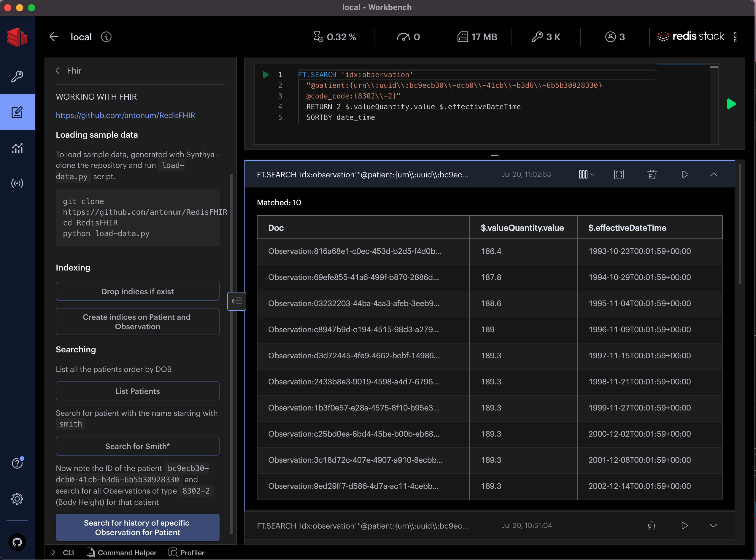Viewport: 756px width, 560px height.
Task: Open the Profiler tab
Action: (x=186, y=553)
